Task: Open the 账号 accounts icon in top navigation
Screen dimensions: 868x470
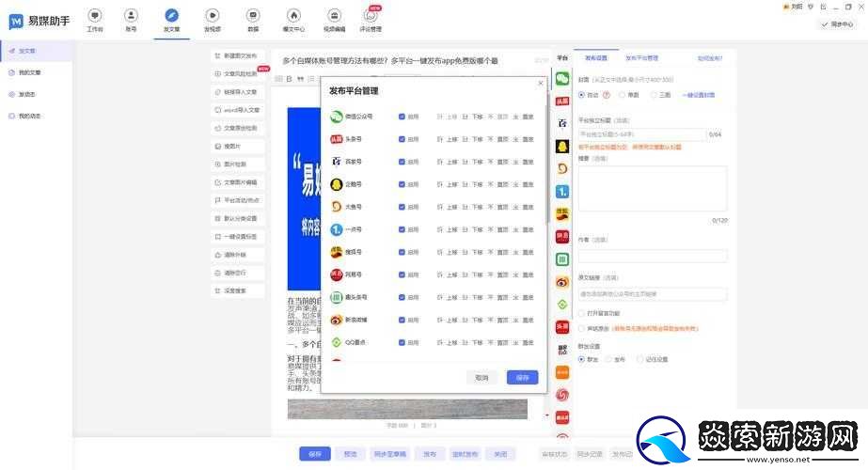Action: tap(132, 16)
